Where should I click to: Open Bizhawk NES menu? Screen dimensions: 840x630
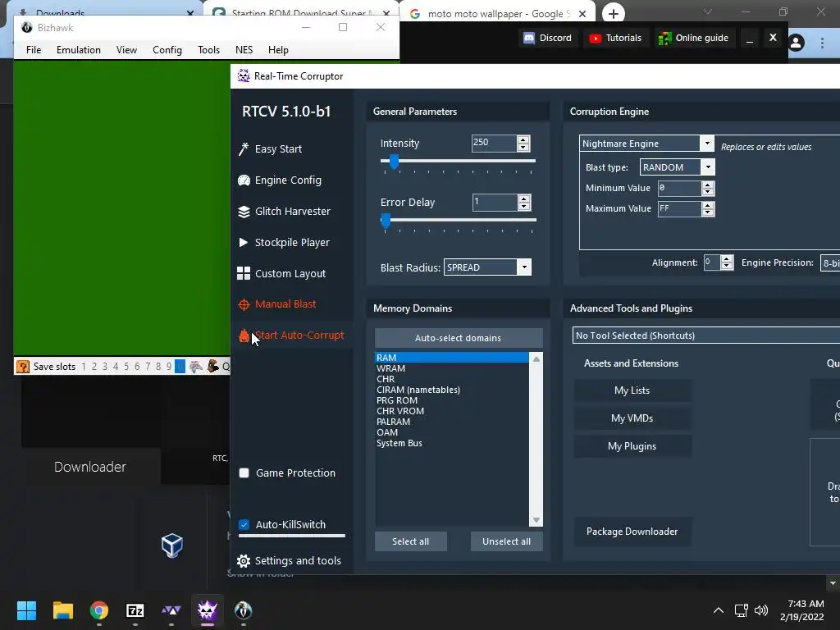(x=244, y=50)
